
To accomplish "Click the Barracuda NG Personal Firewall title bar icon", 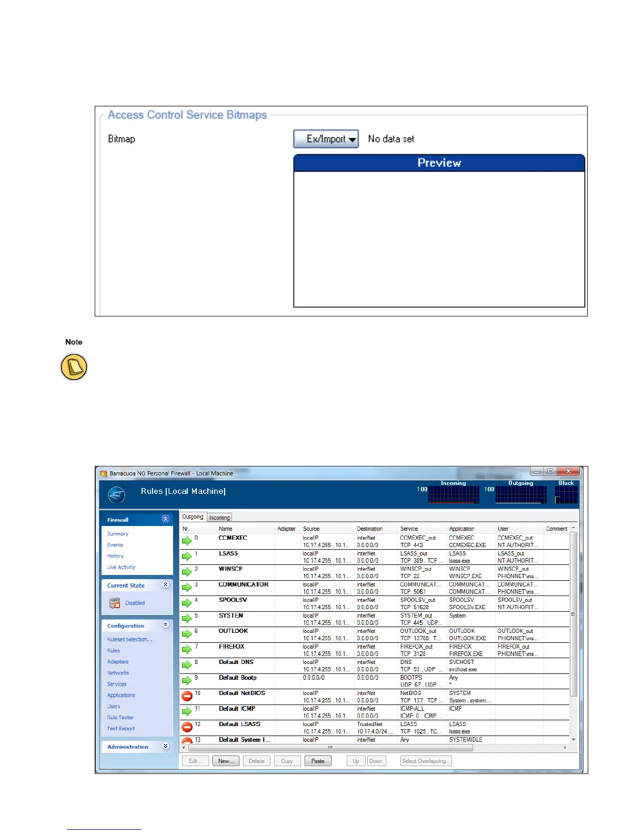I will click(x=104, y=473).
